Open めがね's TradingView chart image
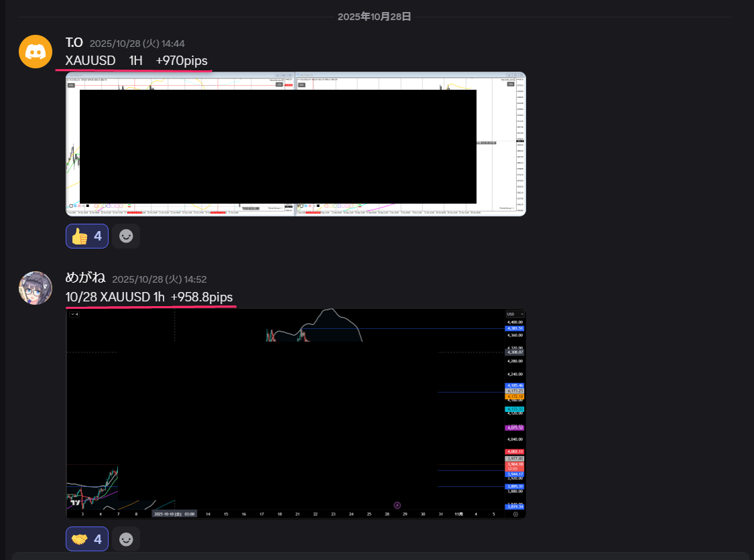This screenshot has height=560, width=754. (296, 413)
